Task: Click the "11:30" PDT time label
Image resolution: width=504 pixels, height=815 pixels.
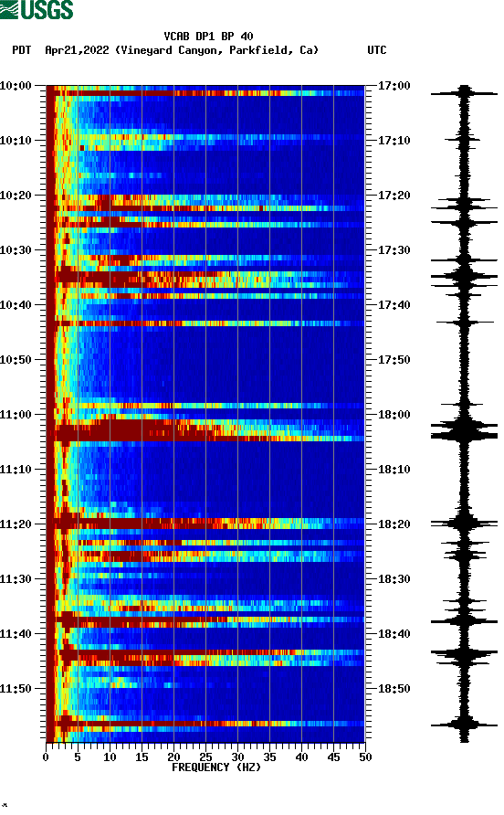Action: click(x=16, y=579)
